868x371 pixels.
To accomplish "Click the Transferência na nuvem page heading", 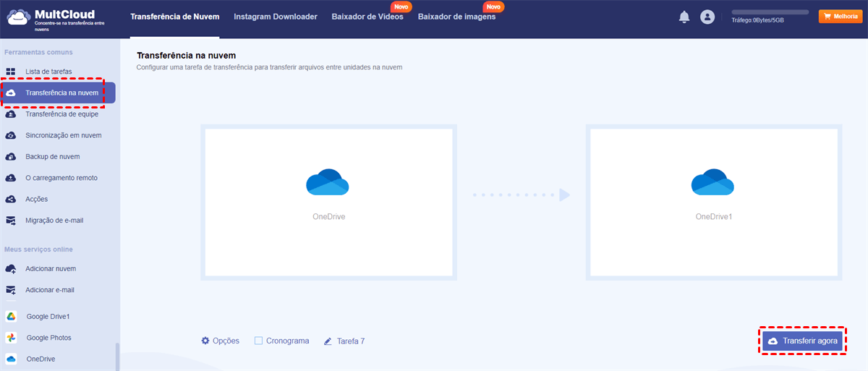I will [x=187, y=55].
